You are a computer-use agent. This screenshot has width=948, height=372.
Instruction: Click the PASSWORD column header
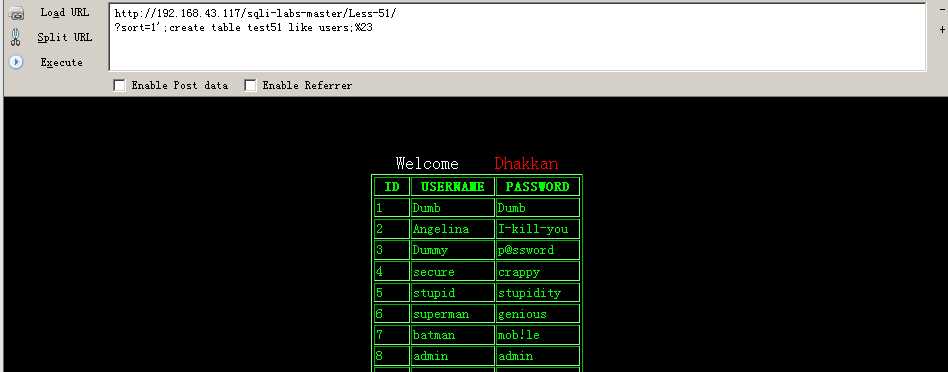coord(537,186)
